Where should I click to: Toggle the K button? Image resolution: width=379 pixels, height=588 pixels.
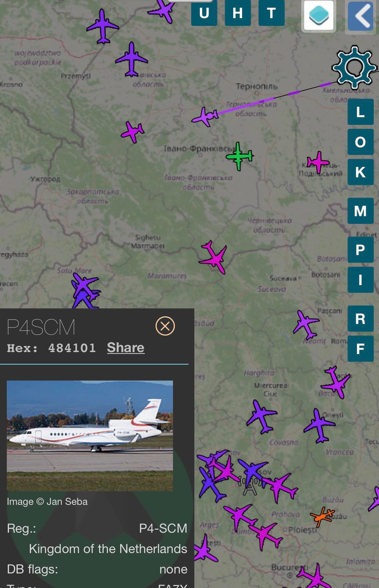[x=361, y=172]
